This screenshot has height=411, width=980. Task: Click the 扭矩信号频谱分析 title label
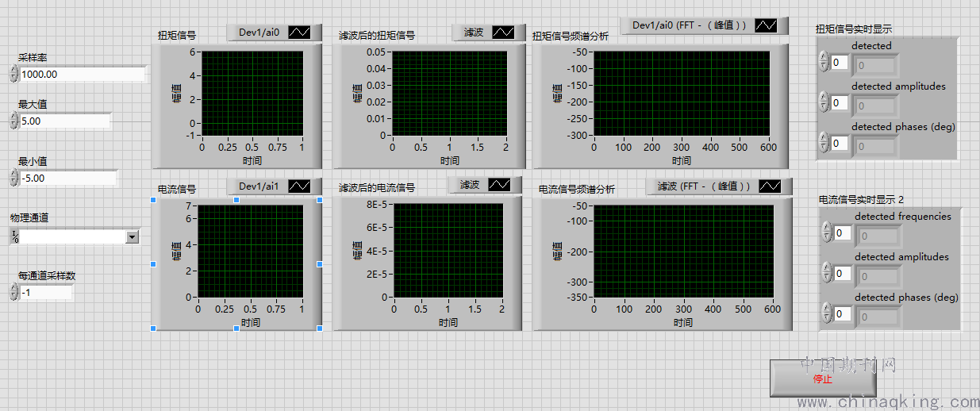point(571,36)
